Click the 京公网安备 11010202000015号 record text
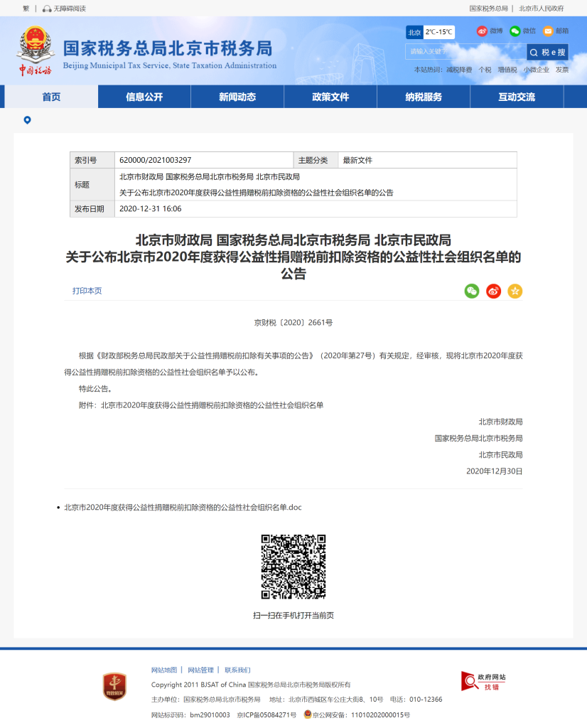Screen dimensions: 587x728 (x=361, y=715)
